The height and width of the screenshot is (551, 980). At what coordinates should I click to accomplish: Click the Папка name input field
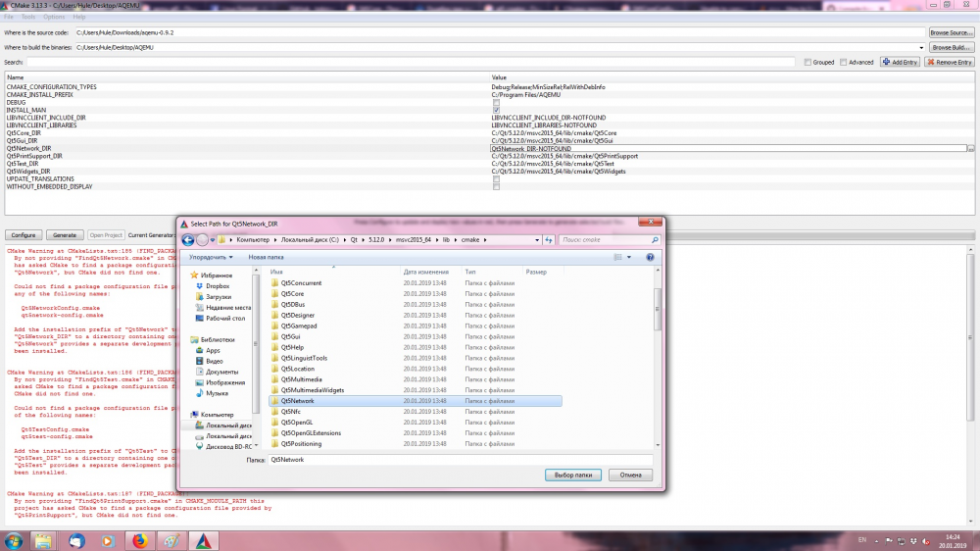[461, 460]
